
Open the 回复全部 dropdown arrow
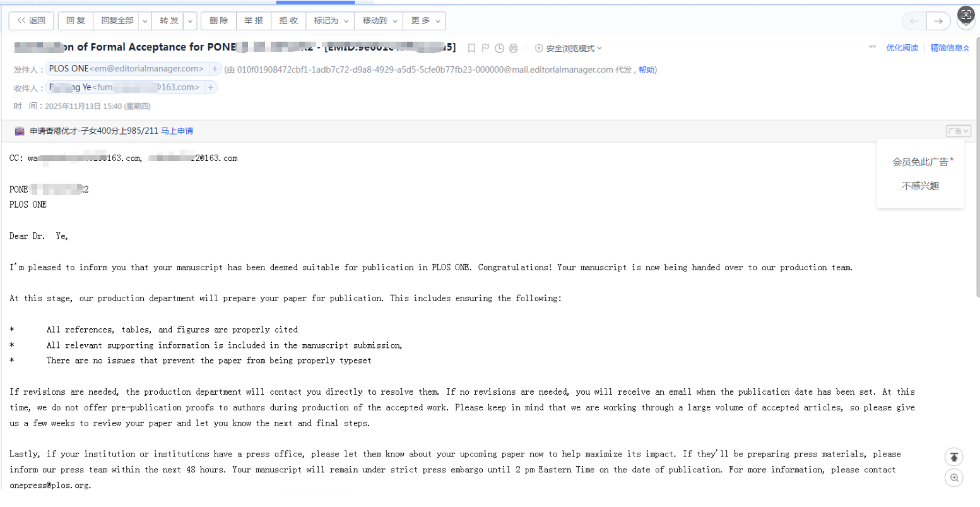pos(145,21)
